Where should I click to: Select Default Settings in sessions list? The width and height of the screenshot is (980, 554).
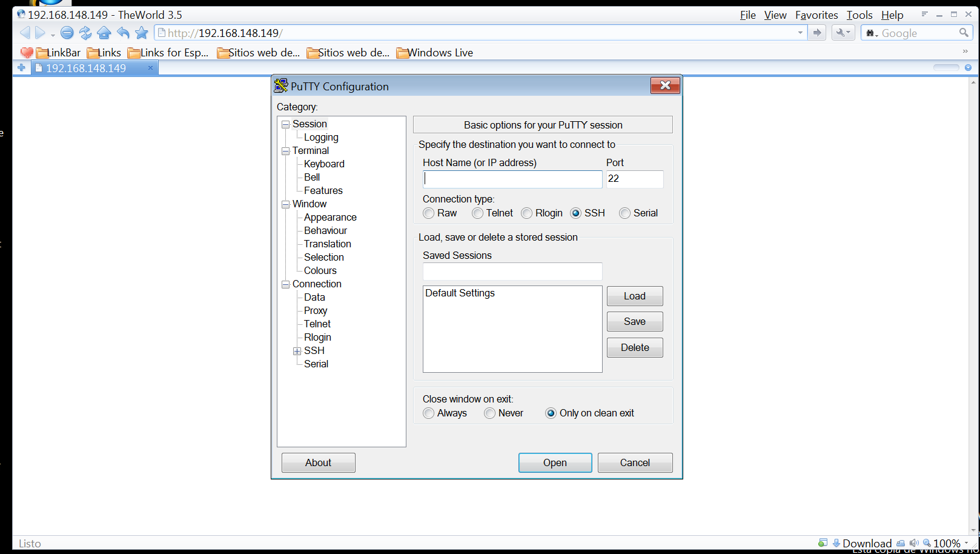pos(460,293)
